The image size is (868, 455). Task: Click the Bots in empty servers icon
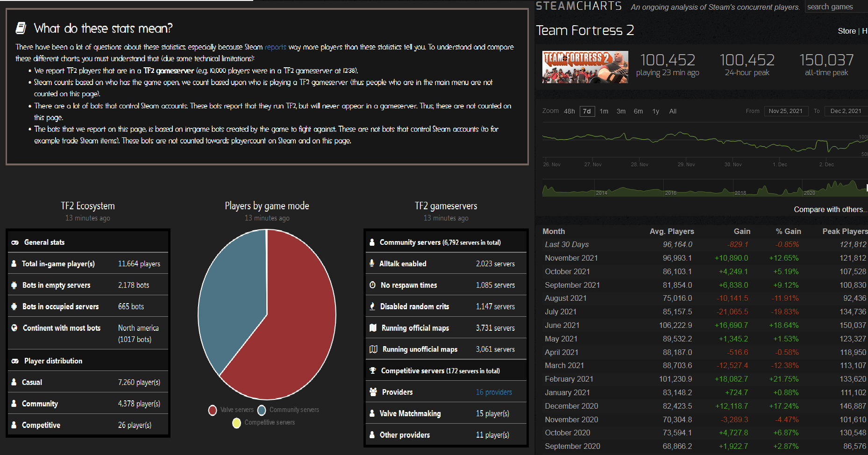(x=14, y=285)
